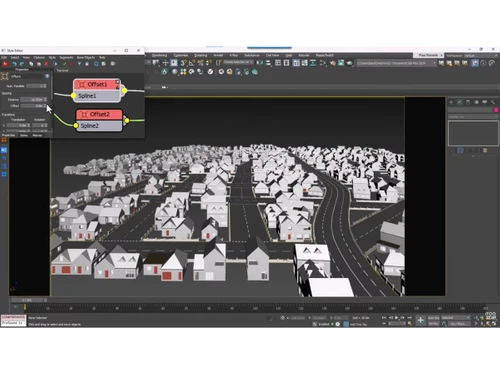500x375 pixels.
Task: Toggle the Percent Snap button
Action: click(200, 63)
